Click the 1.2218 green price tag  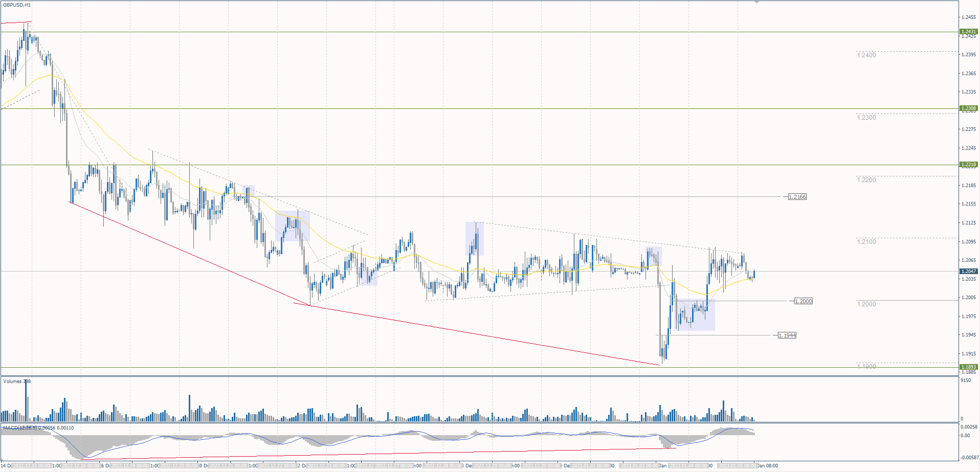tap(969, 165)
